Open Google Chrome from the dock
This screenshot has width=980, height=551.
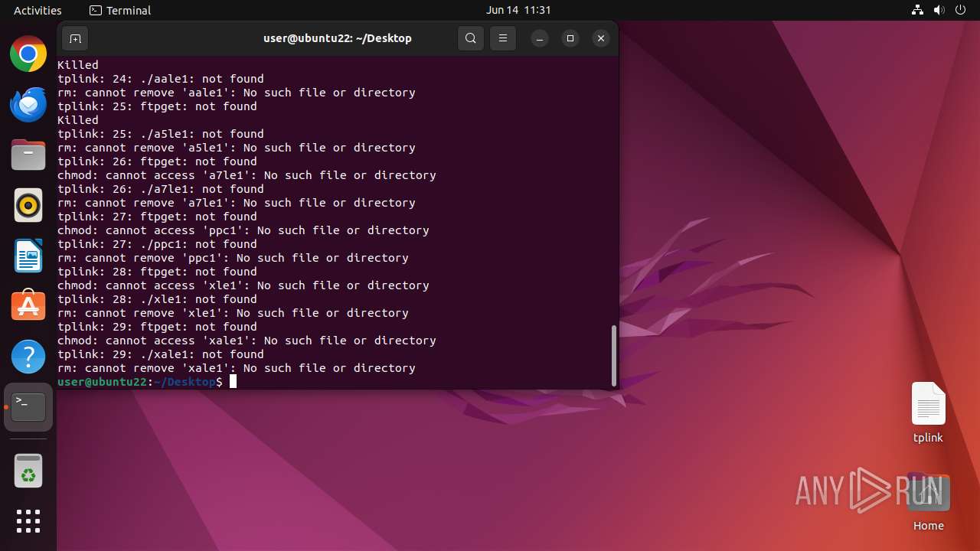28,54
